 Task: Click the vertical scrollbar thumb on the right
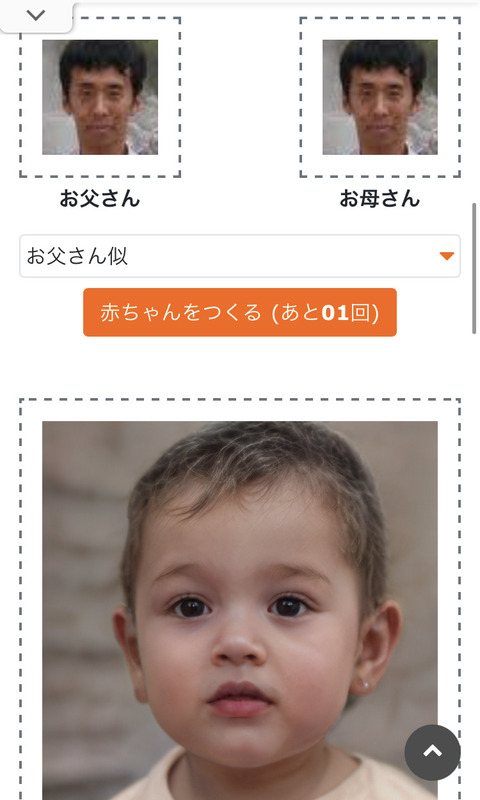pyautogui.click(x=474, y=268)
